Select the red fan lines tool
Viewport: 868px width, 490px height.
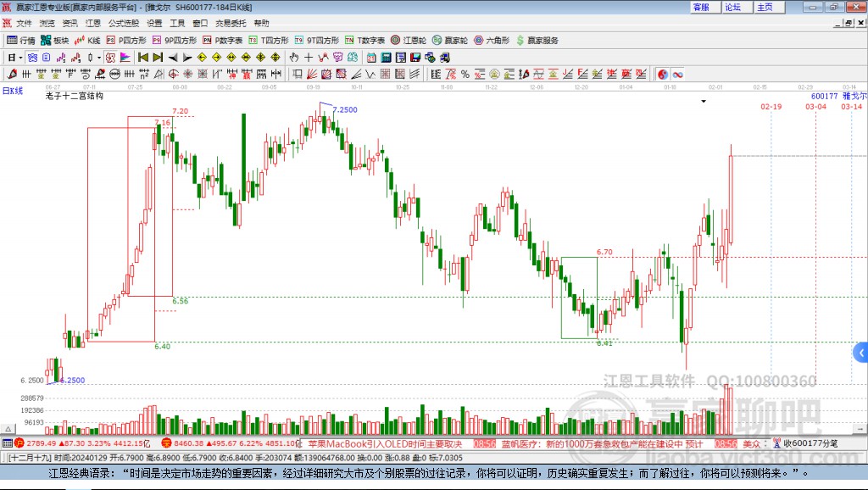[x=312, y=75]
